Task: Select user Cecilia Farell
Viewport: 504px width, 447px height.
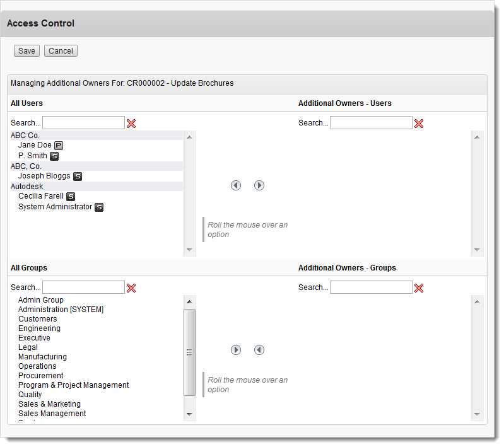Action: (41, 196)
